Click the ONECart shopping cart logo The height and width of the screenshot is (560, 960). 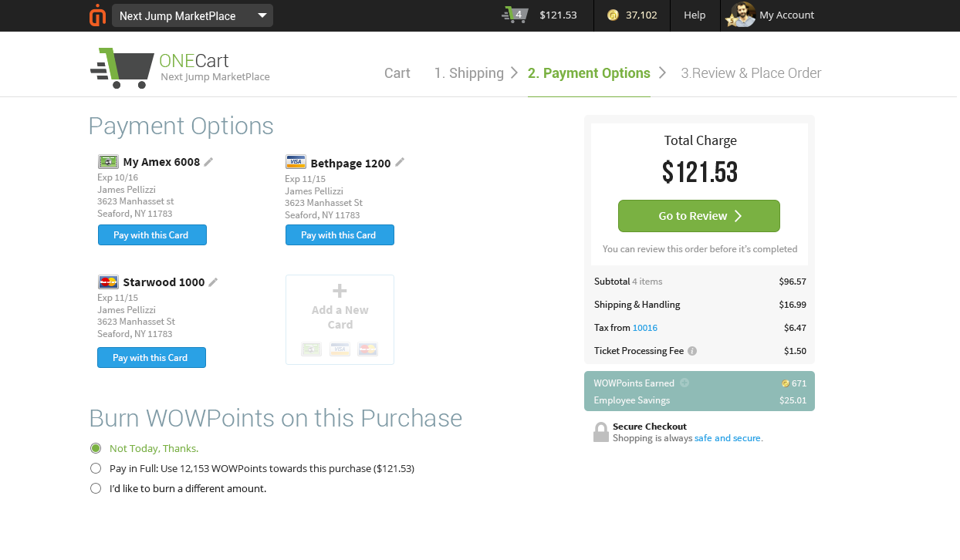[122, 68]
